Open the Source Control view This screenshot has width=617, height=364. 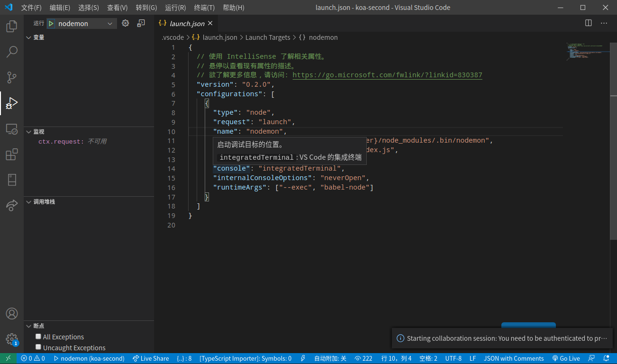click(12, 77)
